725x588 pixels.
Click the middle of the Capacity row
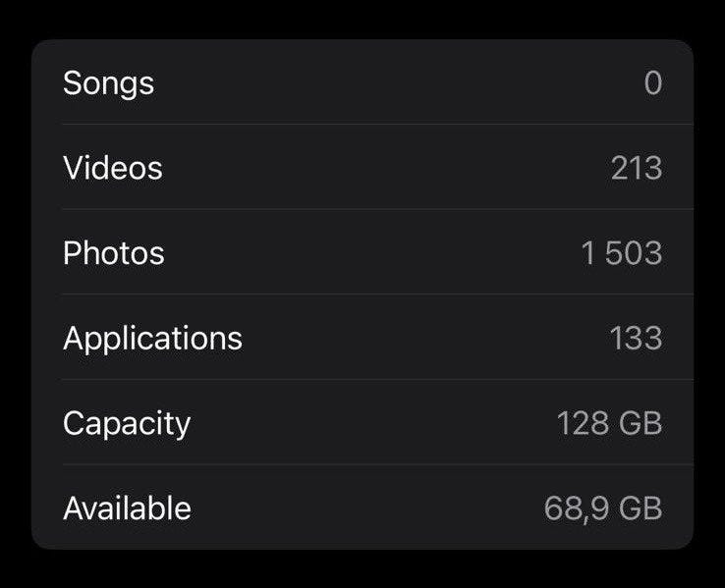pos(362,423)
